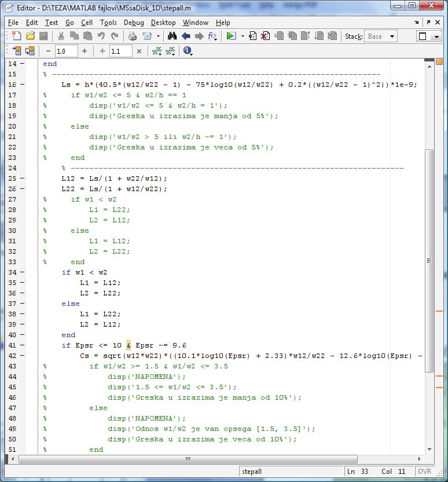
Task: Open the Edit menu
Action: (x=32, y=23)
